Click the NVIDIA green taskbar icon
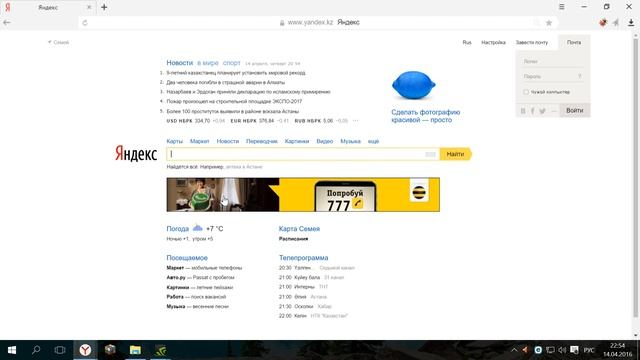The image size is (640, 360). (161, 350)
